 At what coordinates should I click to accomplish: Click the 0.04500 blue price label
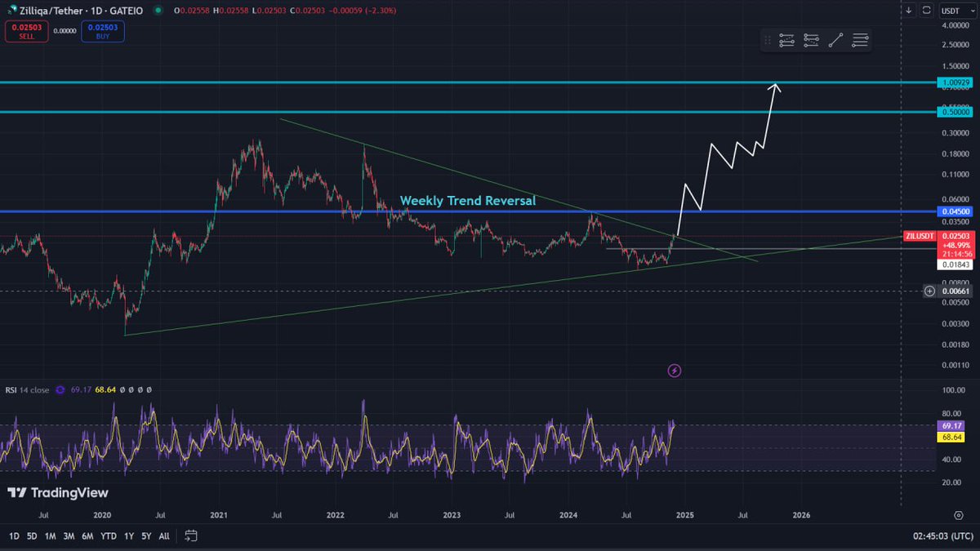click(x=954, y=211)
